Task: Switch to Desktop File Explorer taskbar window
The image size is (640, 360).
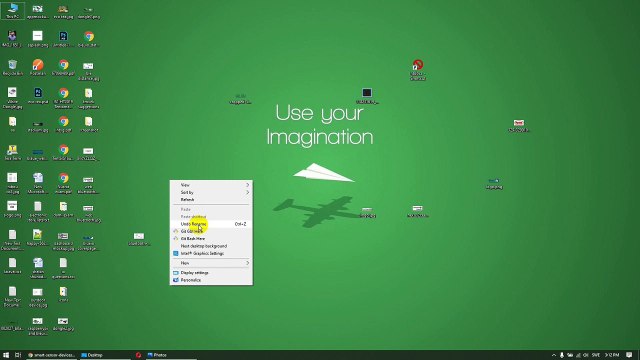Action: (x=104, y=355)
